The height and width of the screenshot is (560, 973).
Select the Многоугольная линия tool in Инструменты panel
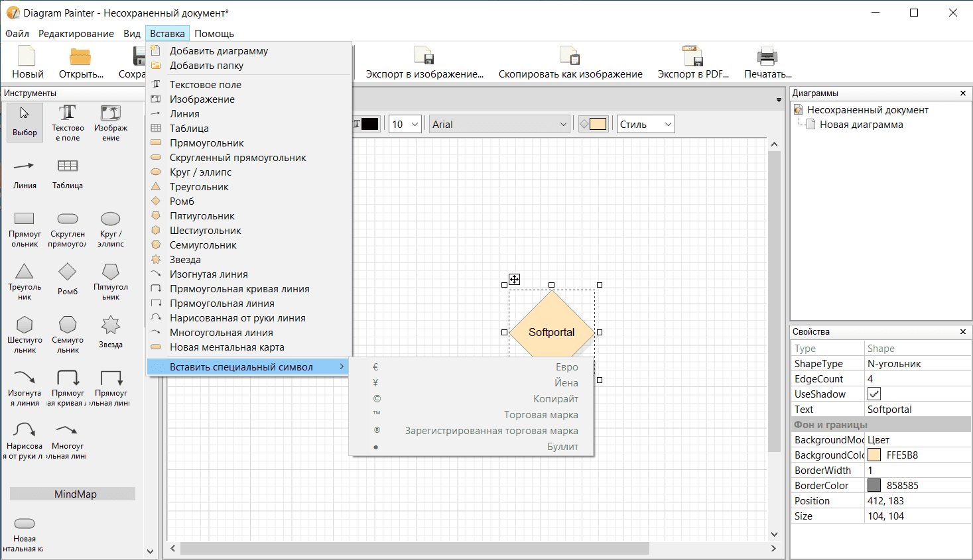coord(68,441)
